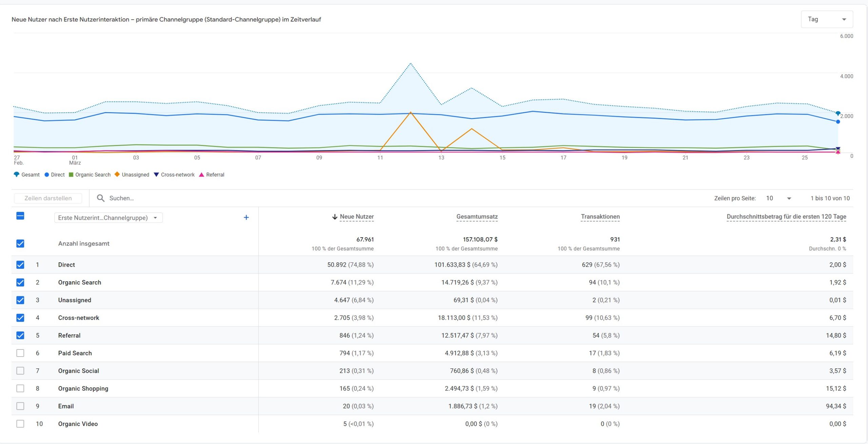Sort by Transaktionen column header
Screen dimensions: 868x444
point(600,217)
